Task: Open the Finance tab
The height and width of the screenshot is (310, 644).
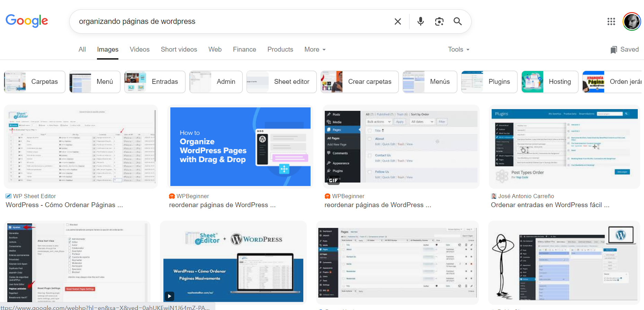Action: tap(244, 50)
